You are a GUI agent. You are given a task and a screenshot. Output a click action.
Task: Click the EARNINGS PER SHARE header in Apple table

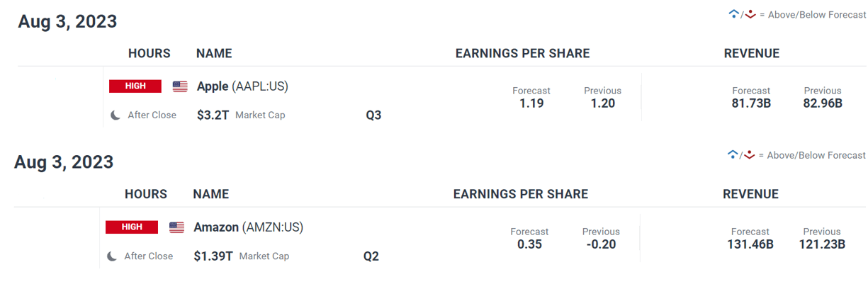pos(522,53)
